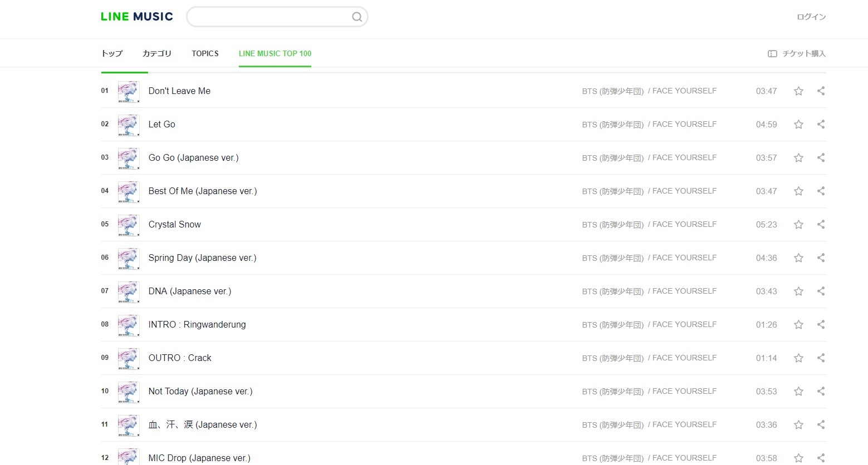The width and height of the screenshot is (868, 465).
Task: Add DNA (Japanese ver.) to favorites
Action: coord(798,291)
